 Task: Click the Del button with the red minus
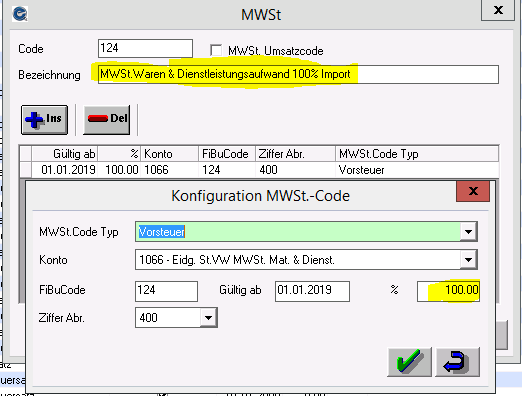point(106,120)
